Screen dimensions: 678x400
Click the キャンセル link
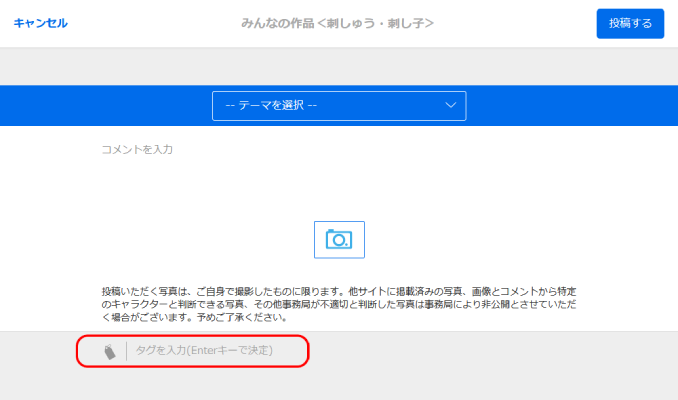pos(41,23)
